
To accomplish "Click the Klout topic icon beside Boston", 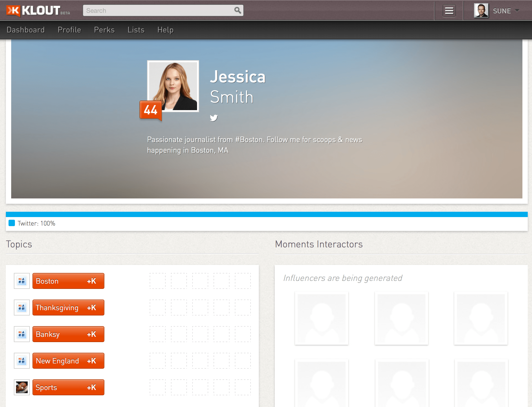I will click(22, 281).
